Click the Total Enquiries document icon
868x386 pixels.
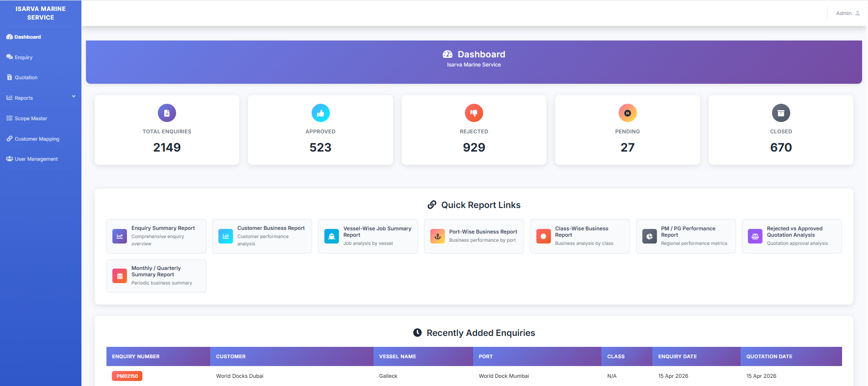(167, 113)
